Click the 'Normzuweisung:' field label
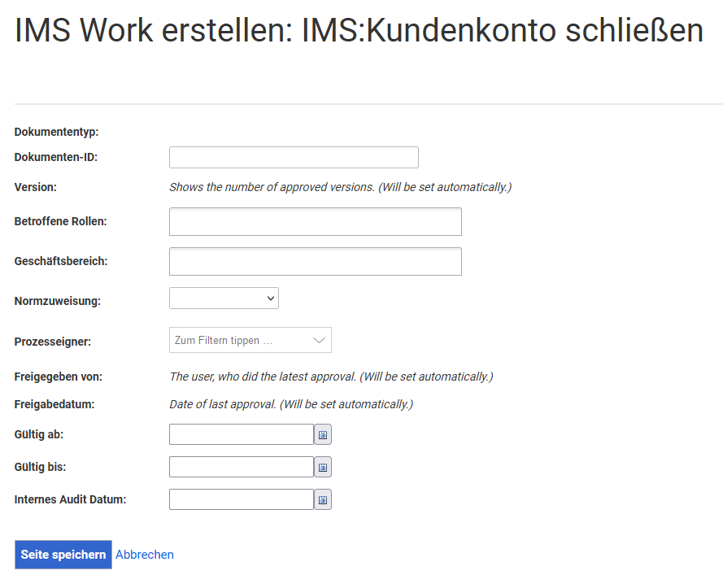This screenshot has height=588, width=723. [x=58, y=301]
